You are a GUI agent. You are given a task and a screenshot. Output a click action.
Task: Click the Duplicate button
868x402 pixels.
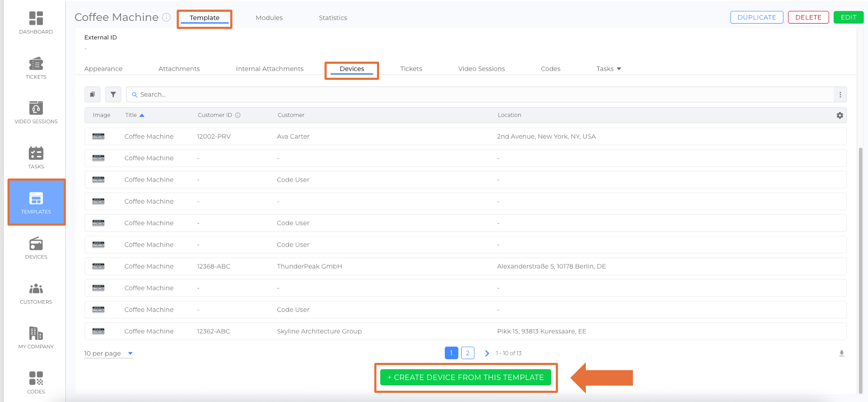[756, 17]
